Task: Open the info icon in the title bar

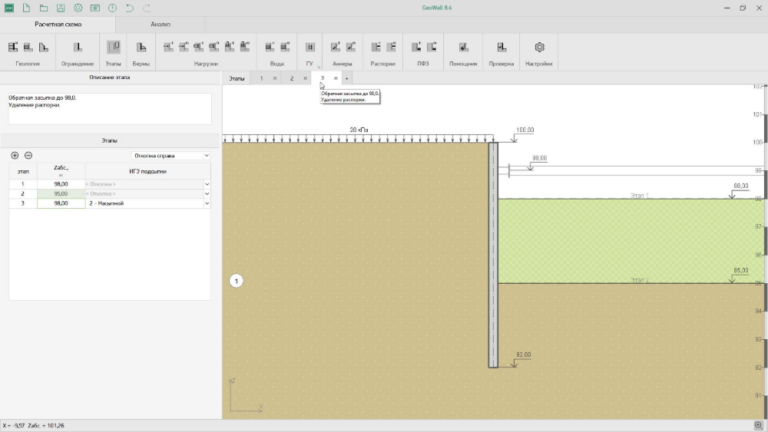Action: pyautogui.click(x=112, y=8)
